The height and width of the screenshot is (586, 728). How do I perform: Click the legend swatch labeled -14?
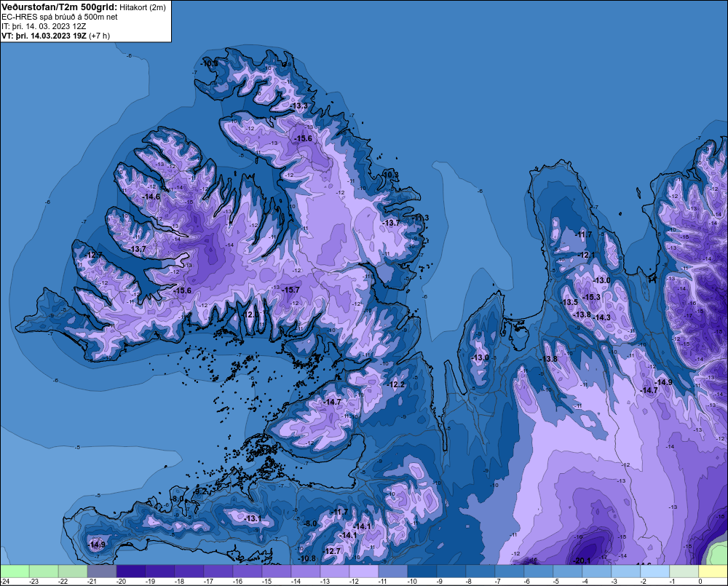click(306, 571)
